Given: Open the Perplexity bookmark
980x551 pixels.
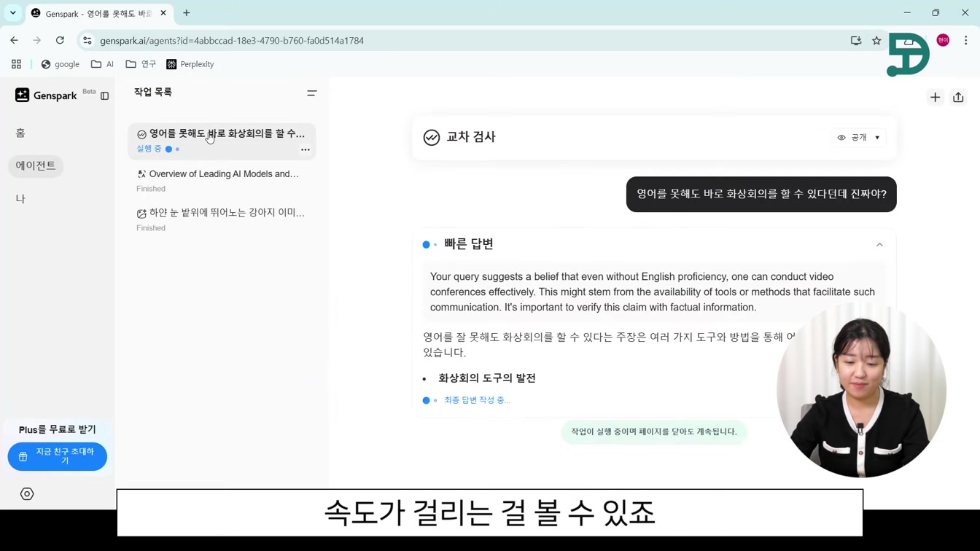Looking at the screenshot, I should coord(190,64).
